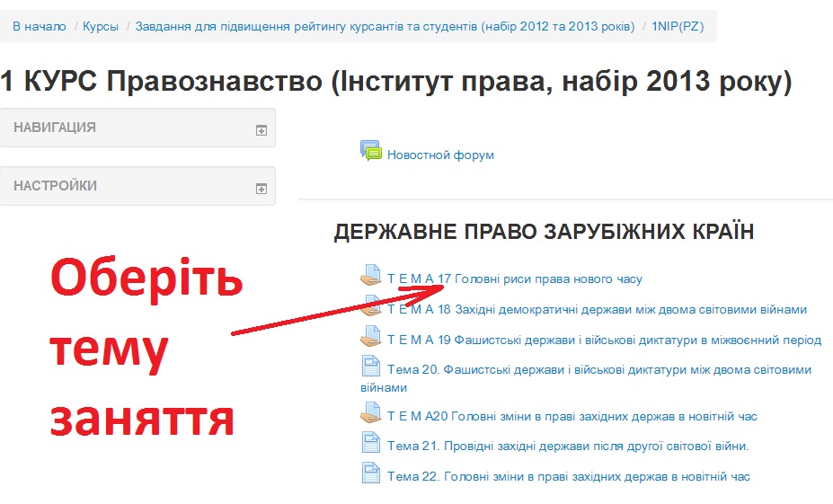This screenshot has height=504, width=833.
Task: Open breadcrumb 'Завдання для підвищення рейтингу курсантів'
Action: (385, 27)
